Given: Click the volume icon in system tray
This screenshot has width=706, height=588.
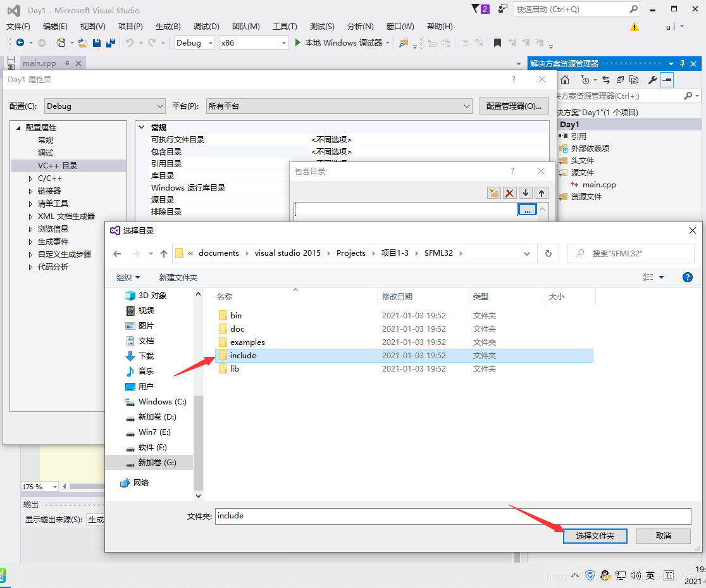Looking at the screenshot, I should click(635, 575).
